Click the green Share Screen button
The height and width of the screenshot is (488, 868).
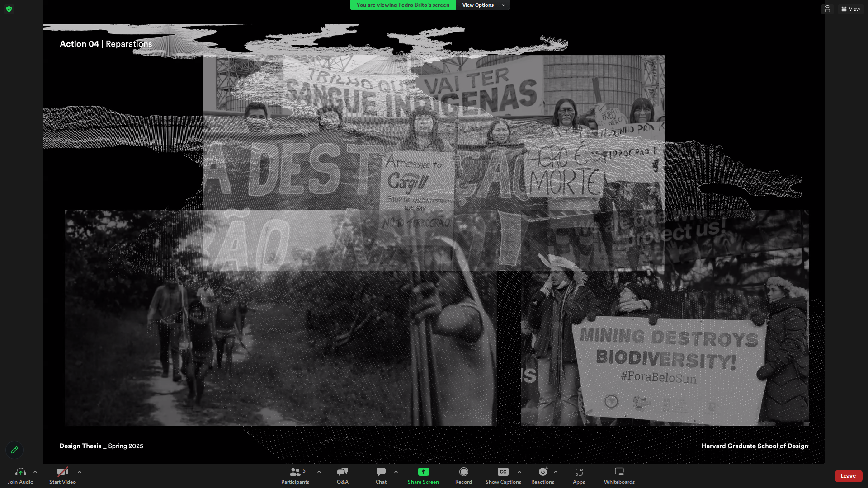pos(423,476)
